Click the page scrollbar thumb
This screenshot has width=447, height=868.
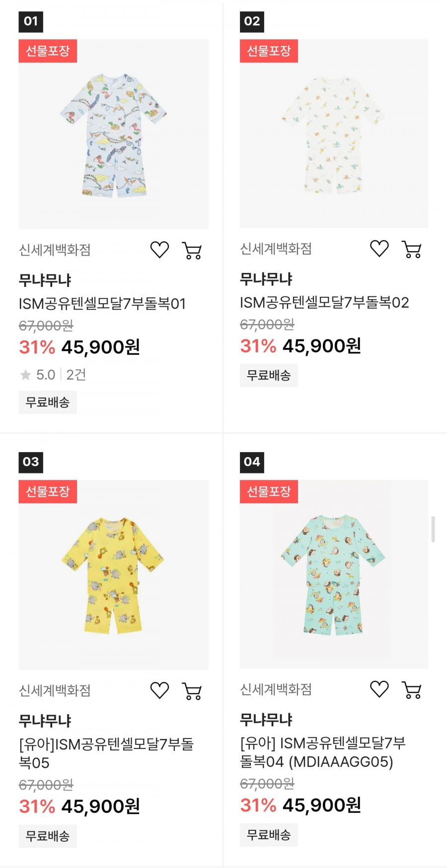(x=433, y=529)
